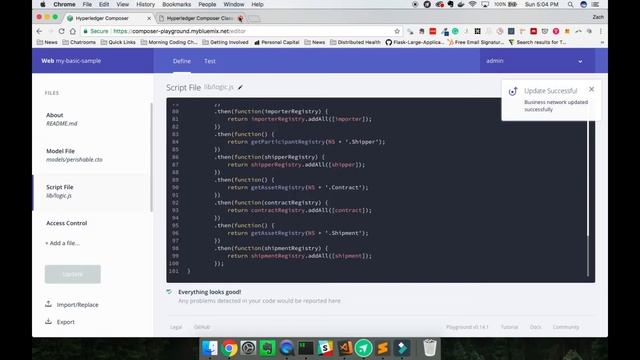Click the Export download icon

coord(49,321)
